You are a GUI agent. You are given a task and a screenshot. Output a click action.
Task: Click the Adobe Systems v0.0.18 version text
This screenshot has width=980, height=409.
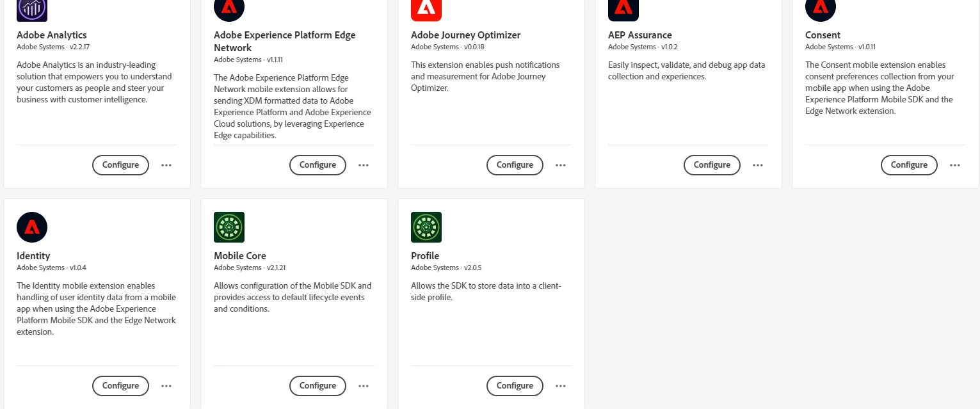point(447,47)
